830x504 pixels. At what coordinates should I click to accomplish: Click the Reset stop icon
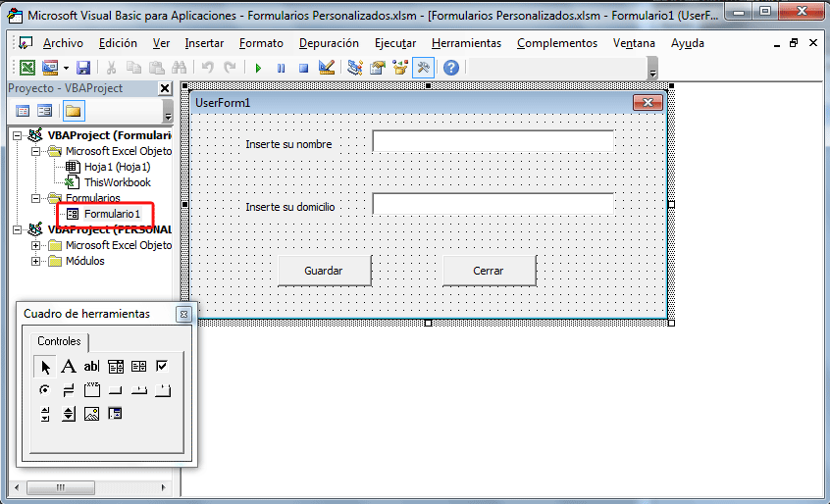coord(303,69)
